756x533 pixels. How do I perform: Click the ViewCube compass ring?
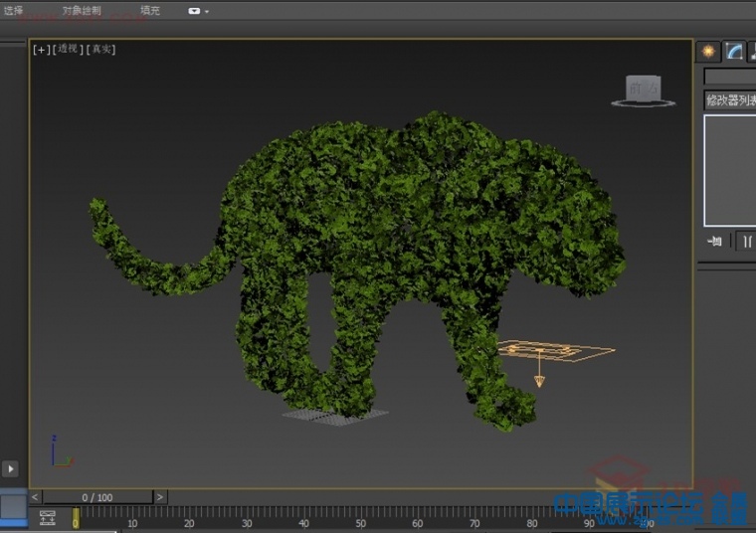click(644, 103)
